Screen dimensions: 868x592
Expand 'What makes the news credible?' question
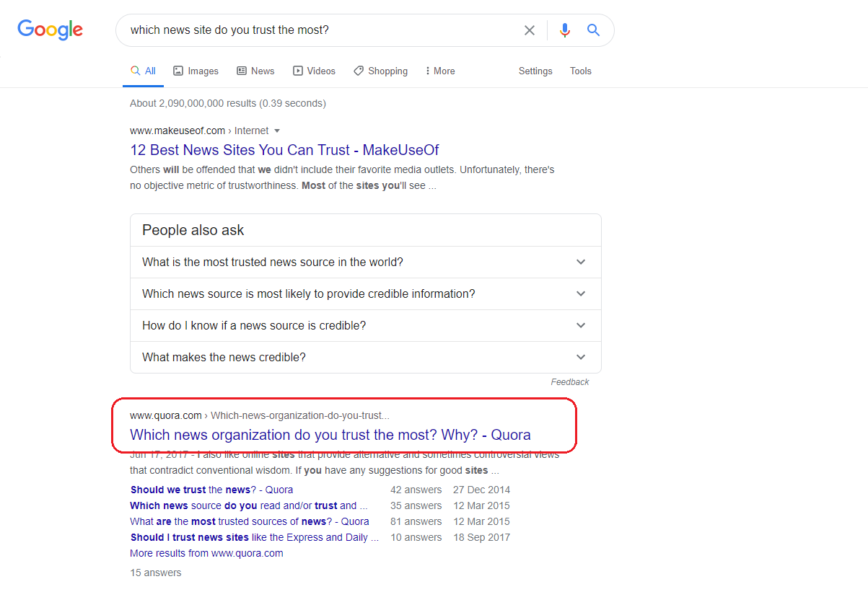click(366, 358)
